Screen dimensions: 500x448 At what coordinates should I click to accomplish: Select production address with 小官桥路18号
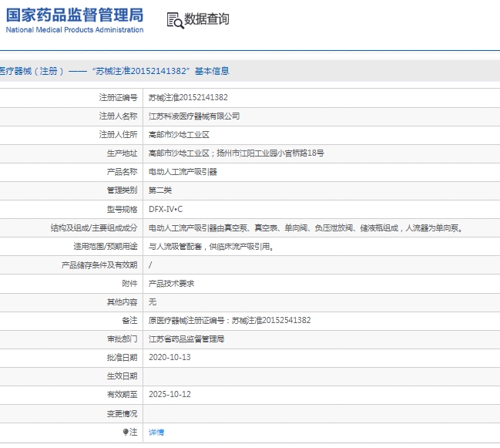237,153
